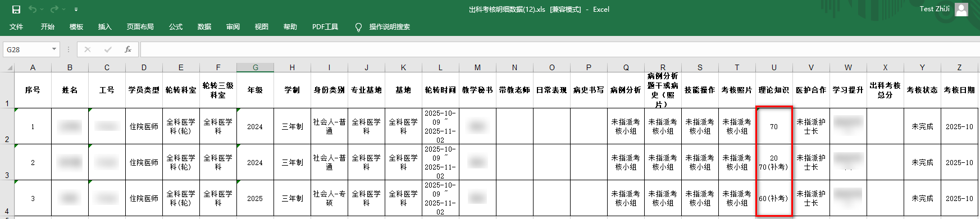Viewport: 980px width, 219px height.
Task: Open the undo history dropdown arrow
Action: coord(43,10)
